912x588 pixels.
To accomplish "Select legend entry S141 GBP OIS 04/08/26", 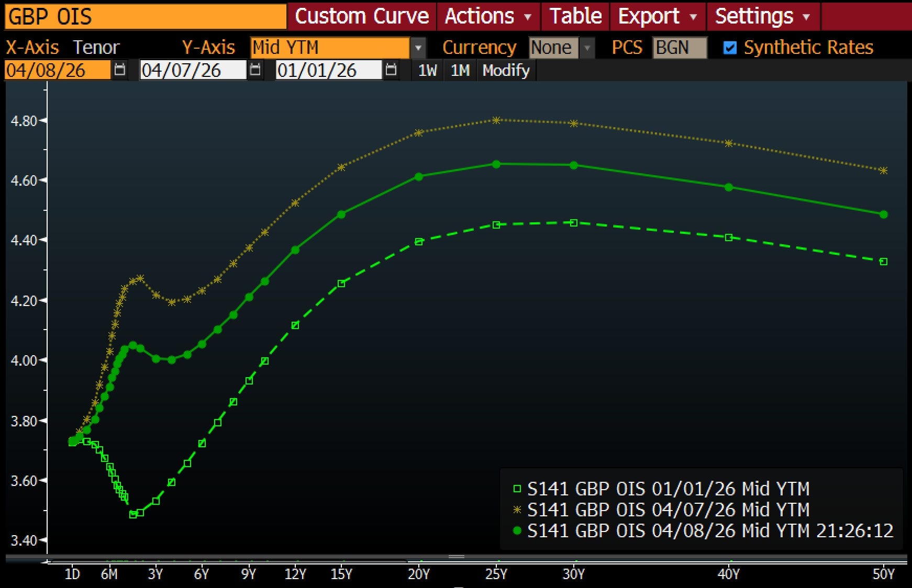I will coord(703,530).
